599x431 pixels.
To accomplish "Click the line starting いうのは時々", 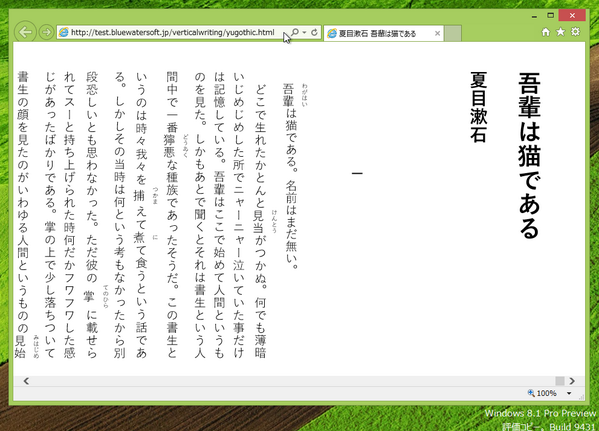I will [x=141, y=215].
